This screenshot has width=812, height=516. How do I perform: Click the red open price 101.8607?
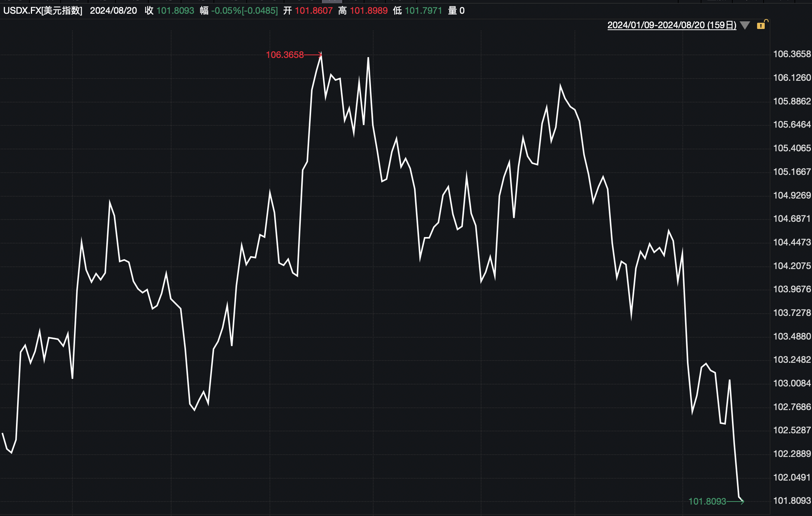pyautogui.click(x=313, y=11)
